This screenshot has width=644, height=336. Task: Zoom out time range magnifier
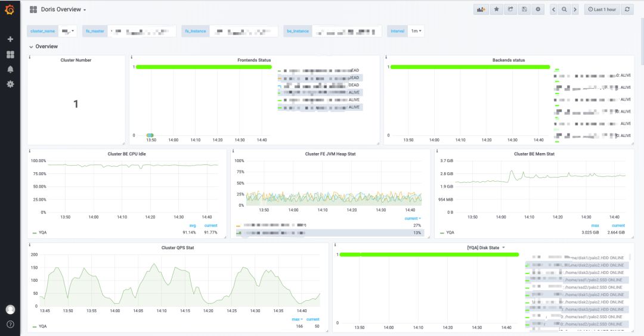pyautogui.click(x=564, y=10)
